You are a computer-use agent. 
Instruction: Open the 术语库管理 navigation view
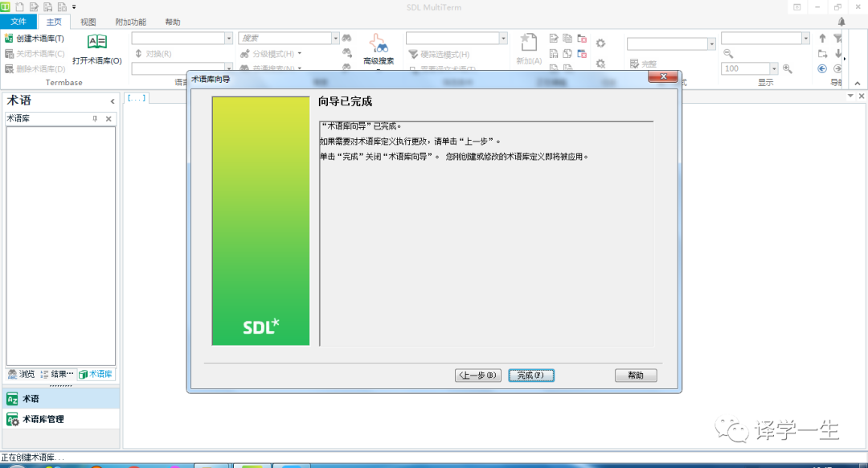[x=60, y=419]
